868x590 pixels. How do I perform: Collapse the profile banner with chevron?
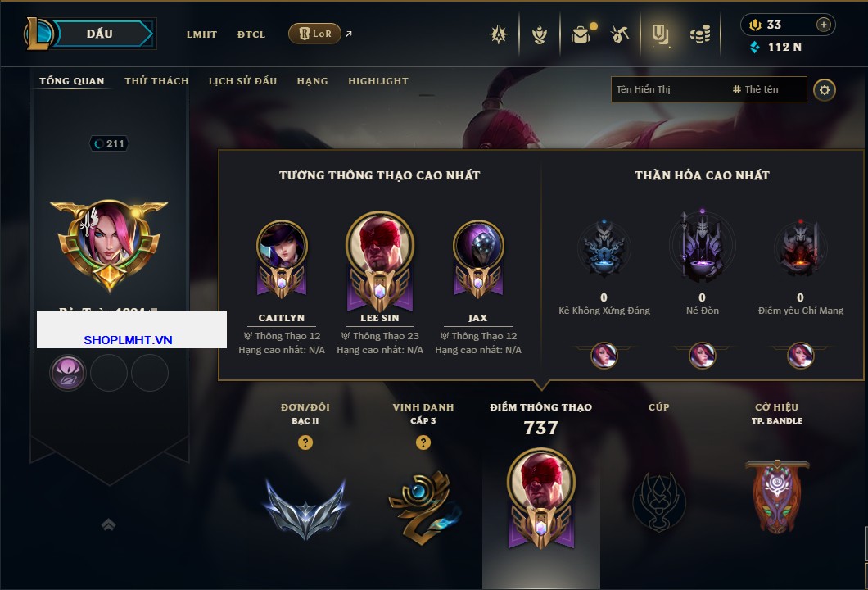pyautogui.click(x=108, y=524)
